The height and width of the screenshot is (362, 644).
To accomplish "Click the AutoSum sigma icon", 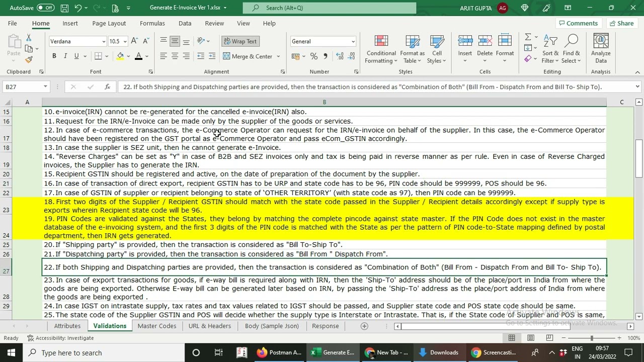I will (x=528, y=37).
